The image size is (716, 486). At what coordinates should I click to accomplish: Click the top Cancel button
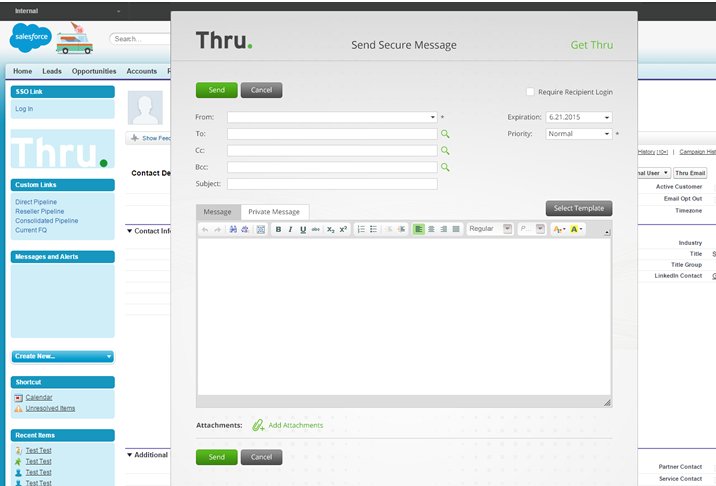pos(261,90)
